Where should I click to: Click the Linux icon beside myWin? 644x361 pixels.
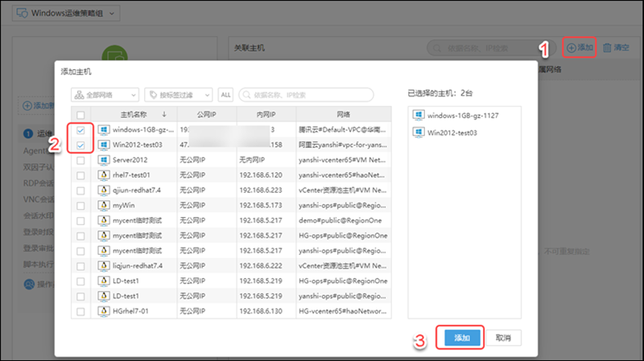(104, 206)
